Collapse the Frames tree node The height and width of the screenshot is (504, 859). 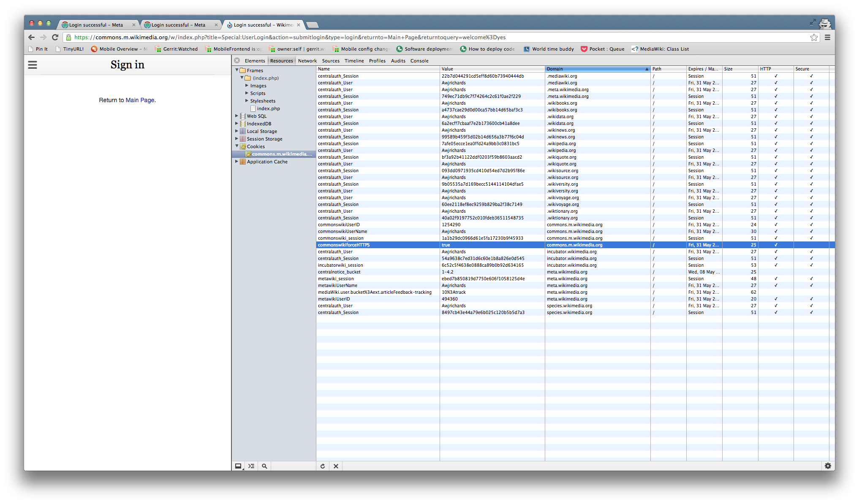(x=237, y=70)
